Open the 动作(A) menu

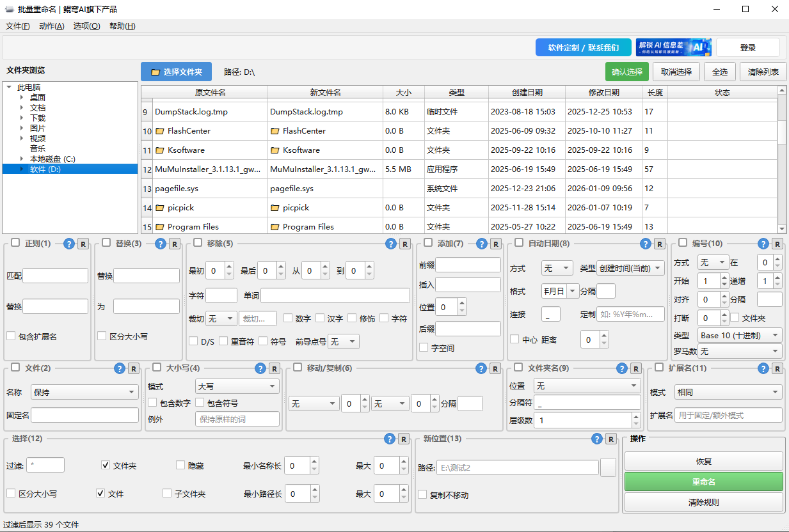tap(51, 26)
